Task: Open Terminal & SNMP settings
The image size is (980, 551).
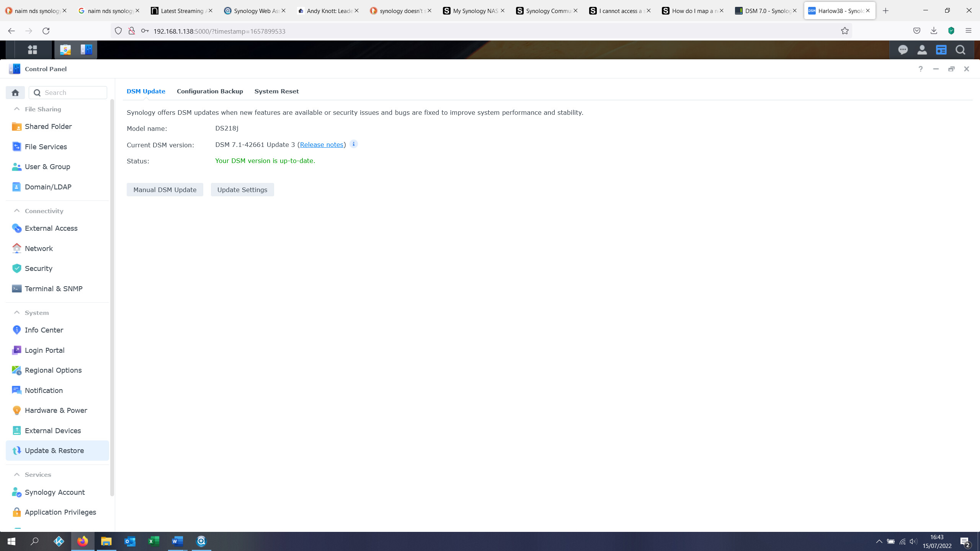Action: coord(57,289)
